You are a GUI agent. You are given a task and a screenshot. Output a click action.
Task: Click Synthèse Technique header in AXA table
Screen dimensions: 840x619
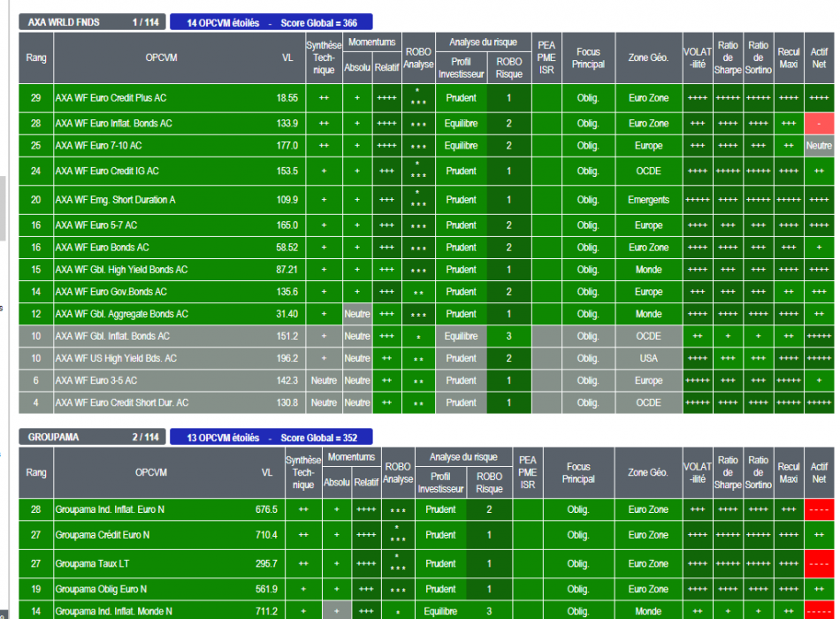(324, 57)
